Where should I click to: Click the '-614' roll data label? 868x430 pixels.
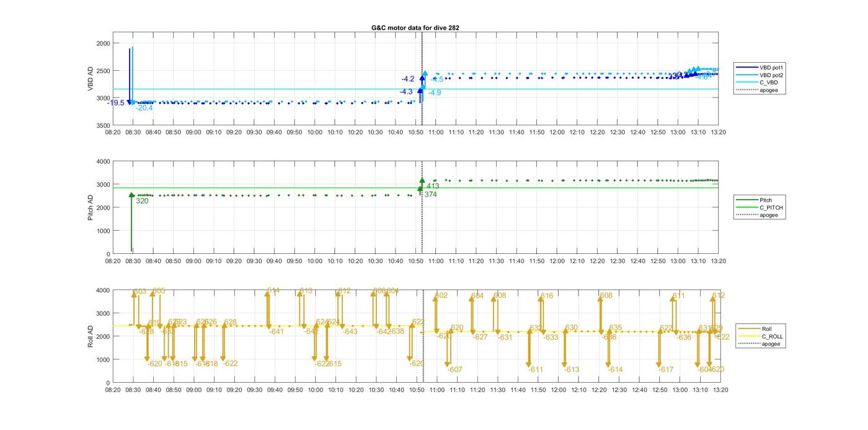615,370
